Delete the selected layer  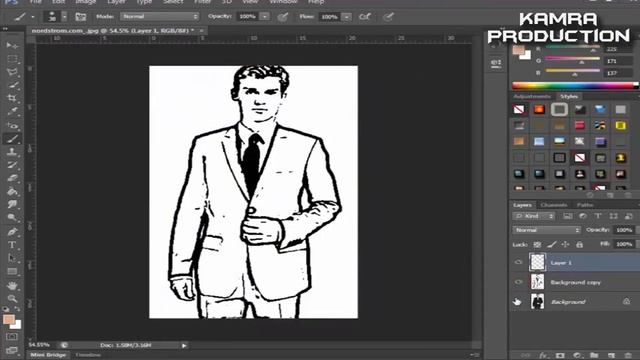(x=628, y=356)
